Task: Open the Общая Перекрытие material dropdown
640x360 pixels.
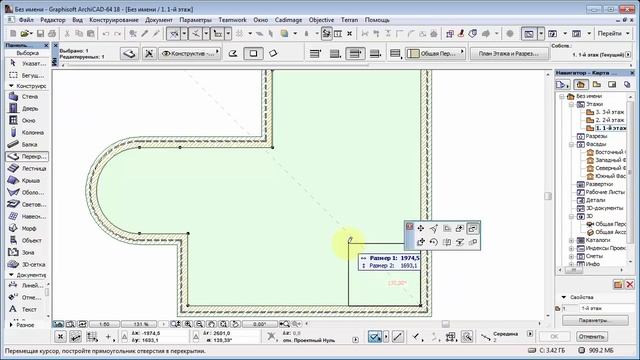Action: click(x=436, y=53)
